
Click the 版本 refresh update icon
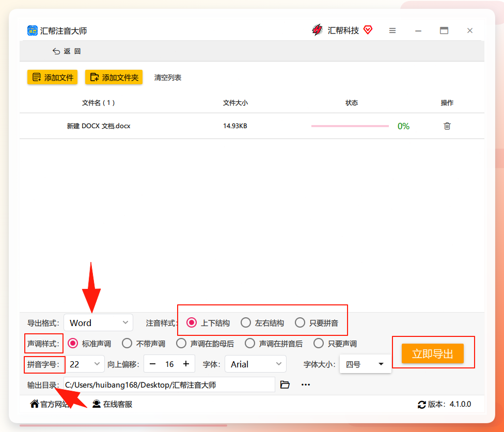pyautogui.click(x=422, y=404)
